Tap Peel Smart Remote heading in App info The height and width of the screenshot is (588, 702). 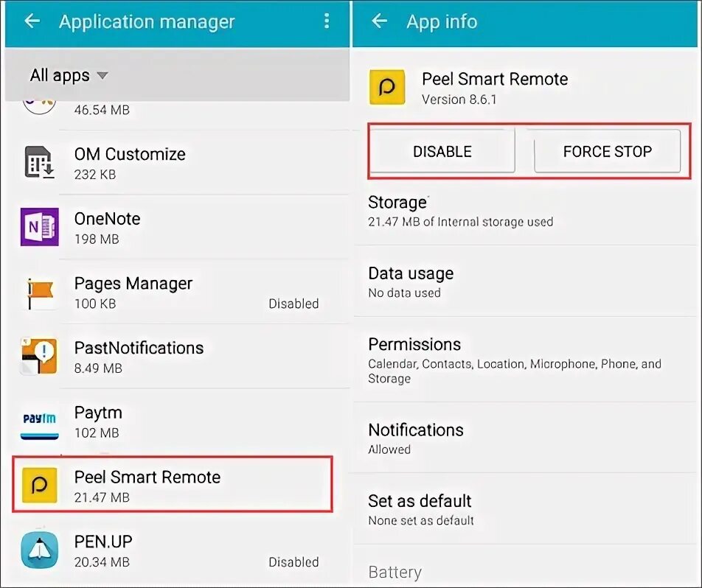click(495, 79)
